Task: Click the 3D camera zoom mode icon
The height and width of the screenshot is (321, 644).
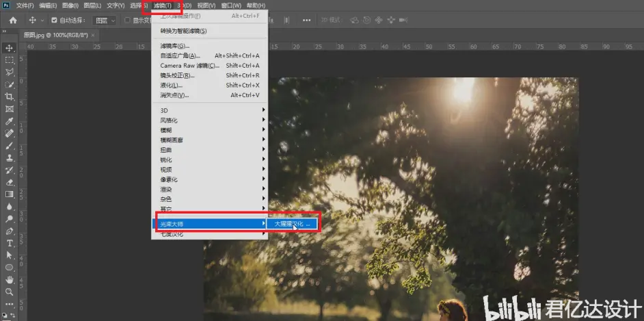Action: (x=403, y=20)
